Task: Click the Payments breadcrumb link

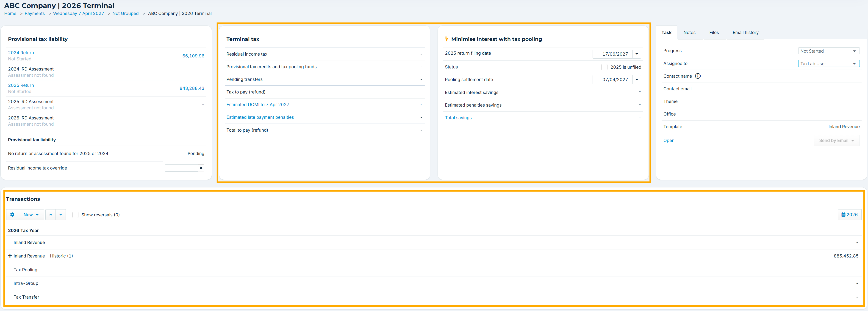Action: point(35,14)
